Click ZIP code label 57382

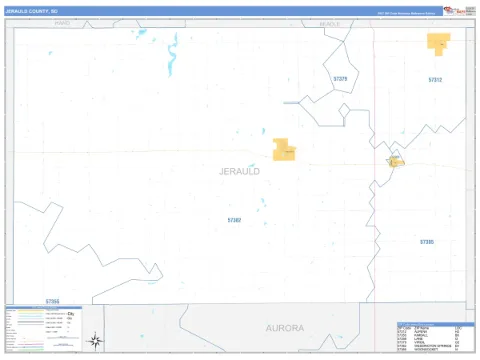point(234,220)
